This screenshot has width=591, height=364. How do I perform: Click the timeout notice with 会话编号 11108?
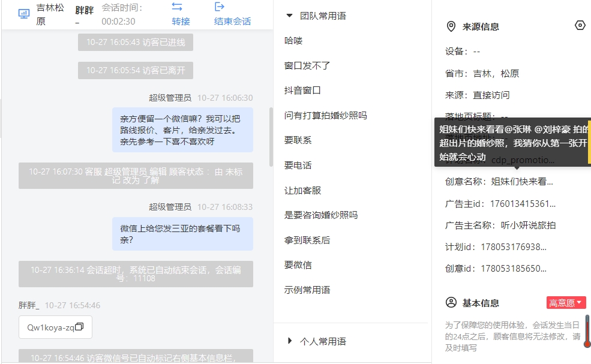136,274
